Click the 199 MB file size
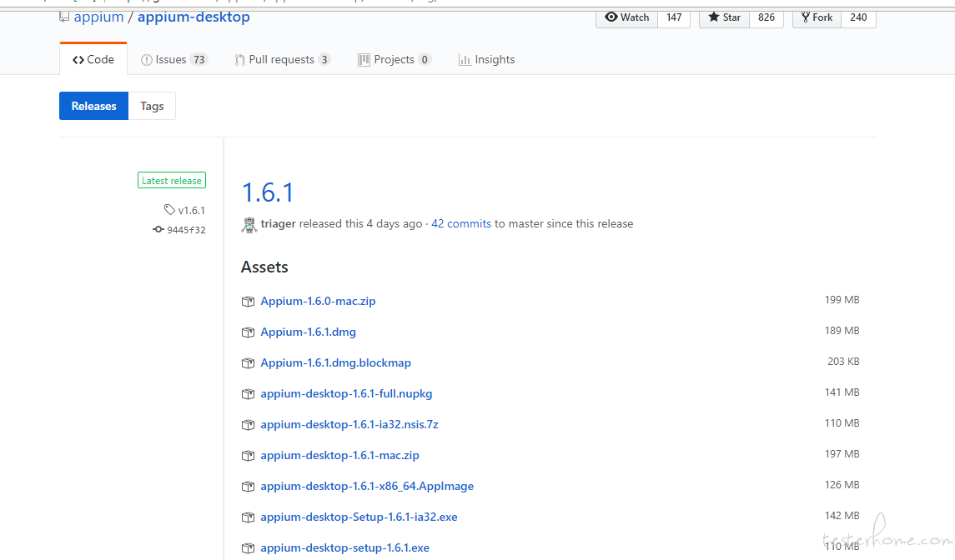This screenshot has height=560, width=955. click(x=842, y=300)
